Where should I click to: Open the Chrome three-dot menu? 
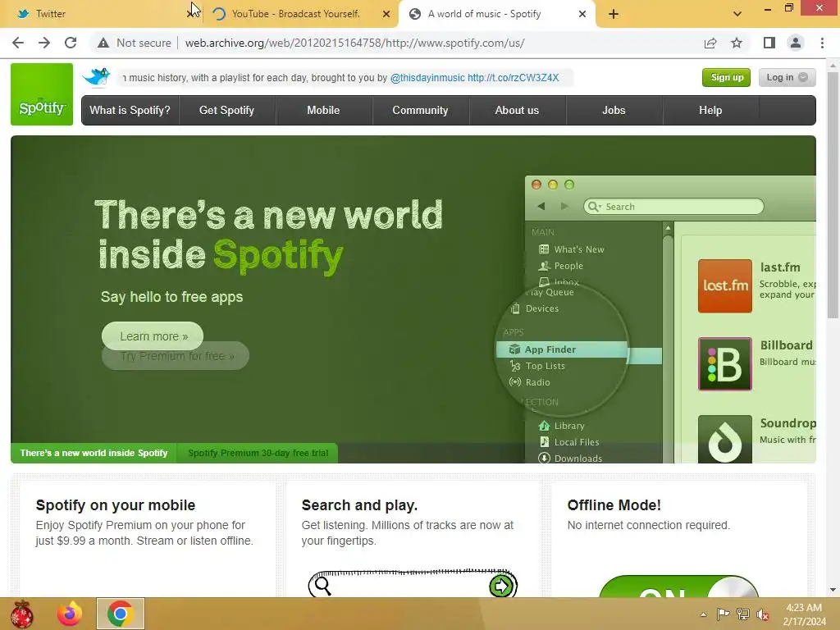822,43
